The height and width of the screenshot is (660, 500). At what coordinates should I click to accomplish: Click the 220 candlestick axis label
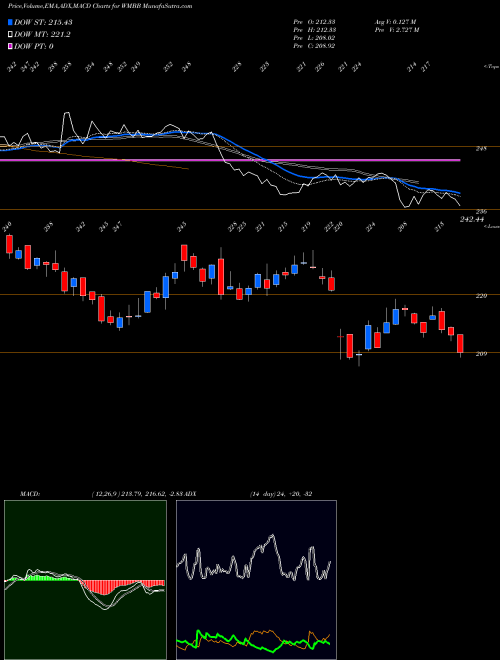pyautogui.click(x=482, y=296)
